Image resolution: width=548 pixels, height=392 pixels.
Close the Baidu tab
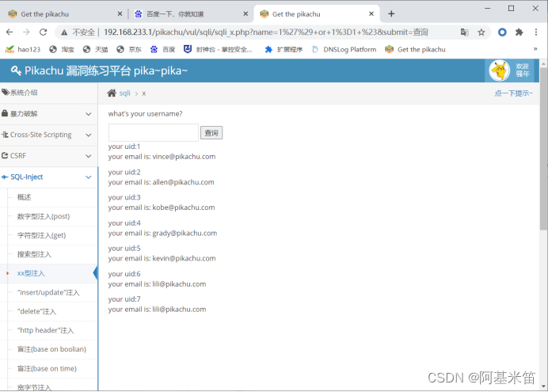pyautogui.click(x=245, y=13)
